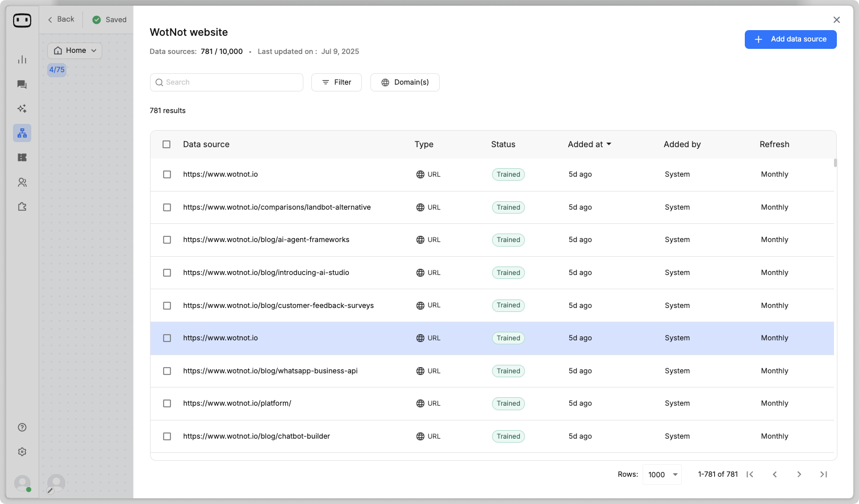This screenshot has height=504, width=859.
Task: Click the 1-781 of 781 pagination text
Action: [x=718, y=474]
